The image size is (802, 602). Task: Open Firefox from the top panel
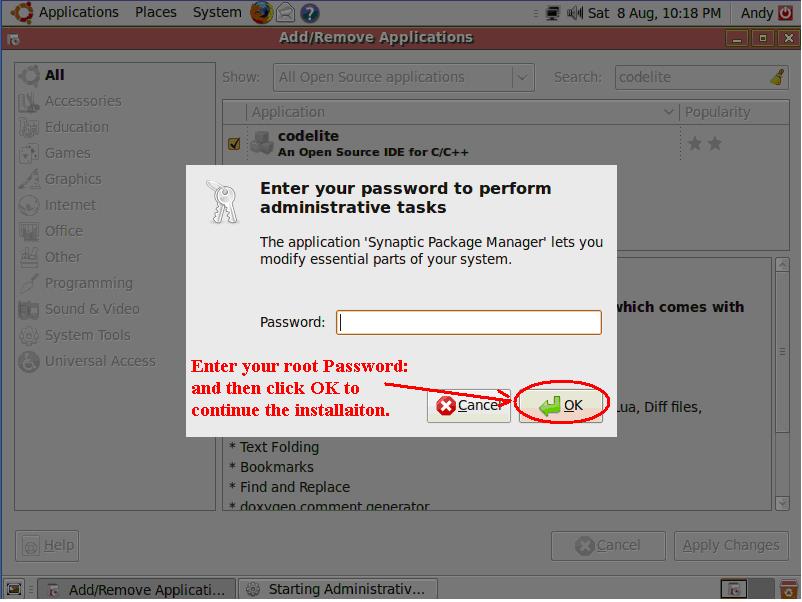pyautogui.click(x=261, y=13)
